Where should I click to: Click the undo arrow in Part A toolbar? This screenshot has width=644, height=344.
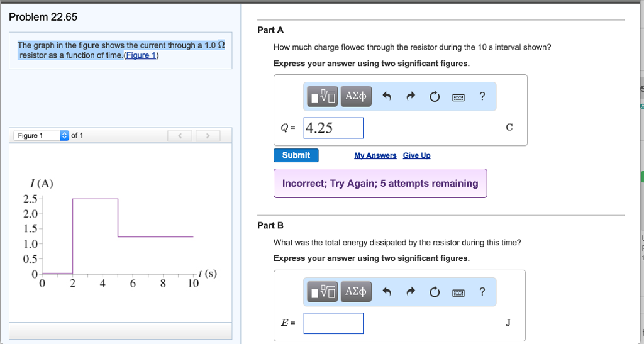pos(387,96)
